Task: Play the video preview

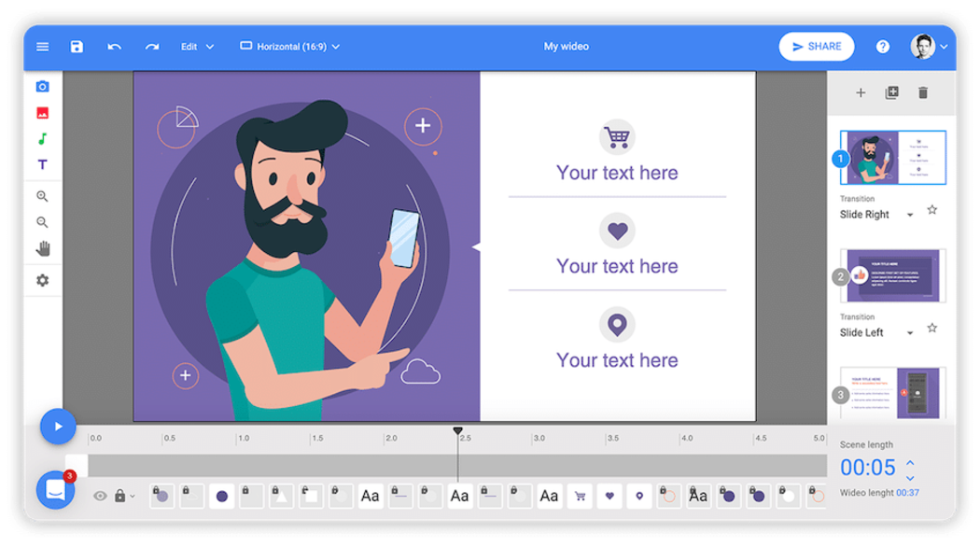Action: point(58,426)
